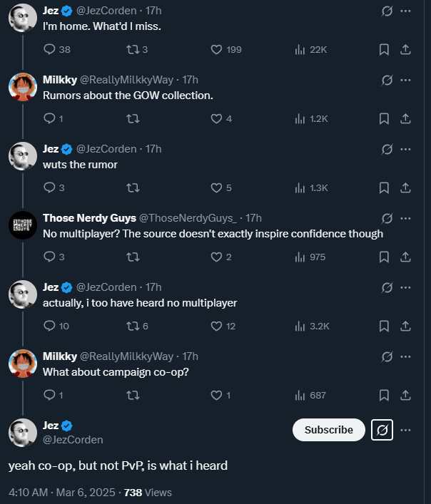Open more options for the main Jez tweet
Image resolution: width=431 pixels, height=504 pixels.
click(x=405, y=430)
